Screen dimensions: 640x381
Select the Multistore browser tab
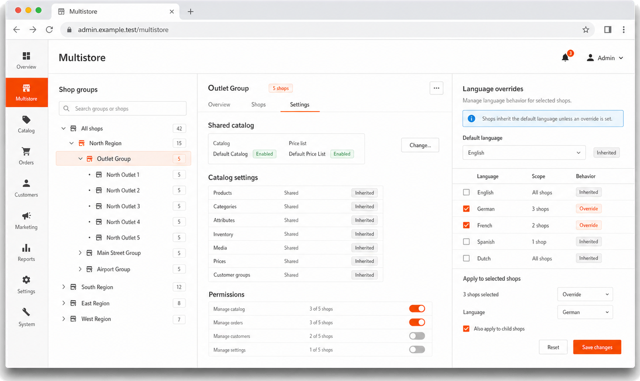[116, 11]
